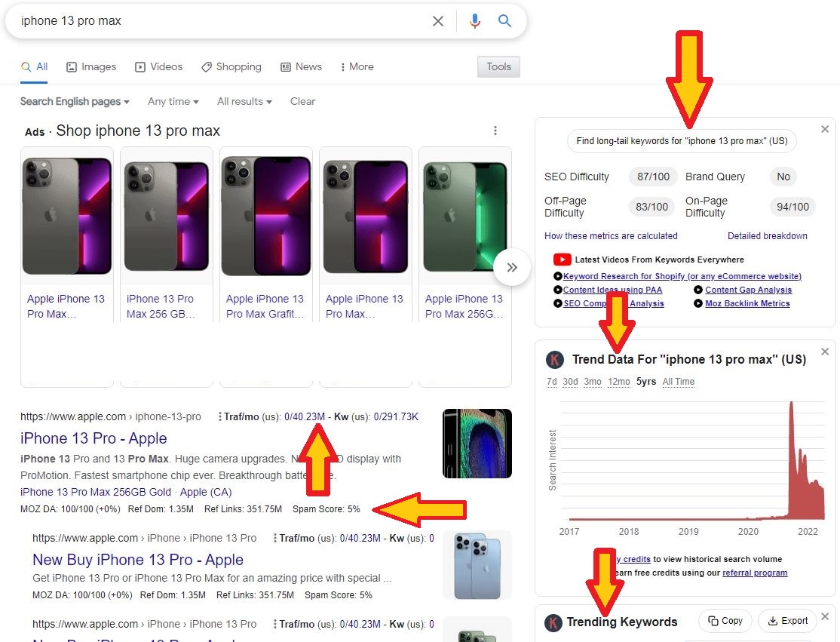Screen dimensions: 840x642
Task: Select the 30d trend range
Action: click(x=570, y=382)
